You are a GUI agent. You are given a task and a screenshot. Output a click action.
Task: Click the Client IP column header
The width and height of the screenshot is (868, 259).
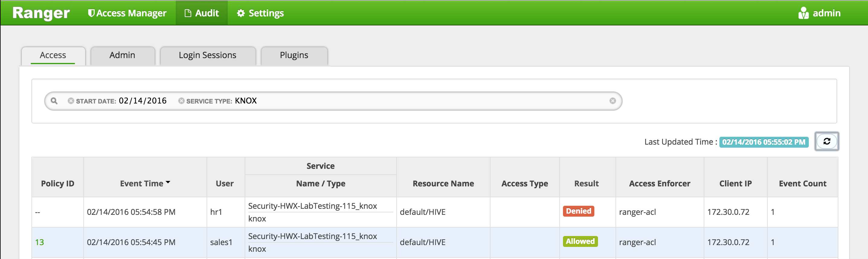(x=735, y=183)
